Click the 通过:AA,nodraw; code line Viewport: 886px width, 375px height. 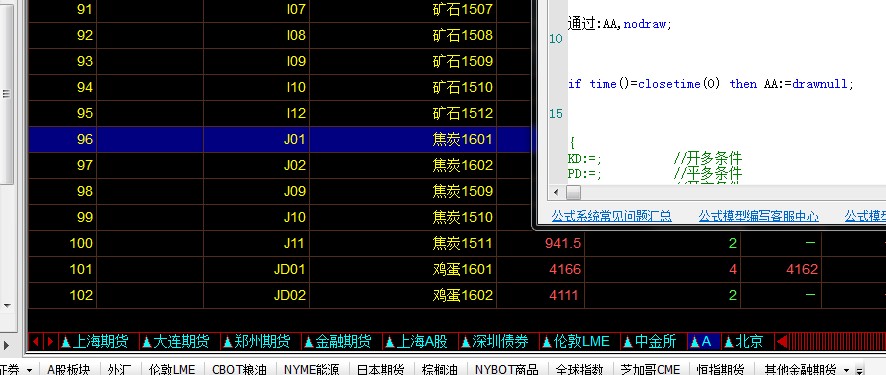(x=620, y=24)
